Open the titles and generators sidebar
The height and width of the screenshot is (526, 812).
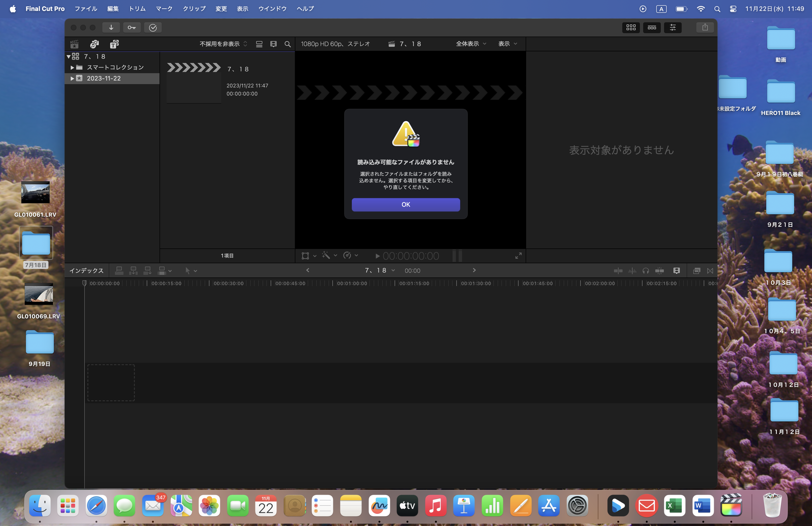(x=114, y=44)
